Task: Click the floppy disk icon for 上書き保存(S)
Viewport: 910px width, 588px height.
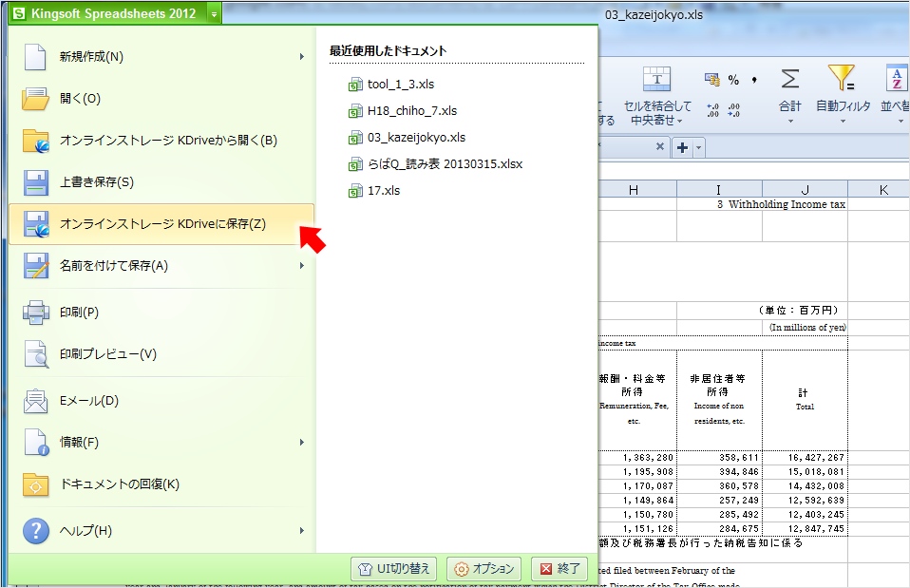Action: click(35, 182)
